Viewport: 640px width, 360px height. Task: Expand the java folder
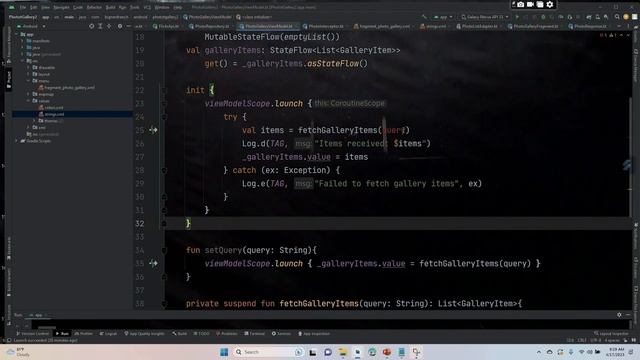point(22,47)
